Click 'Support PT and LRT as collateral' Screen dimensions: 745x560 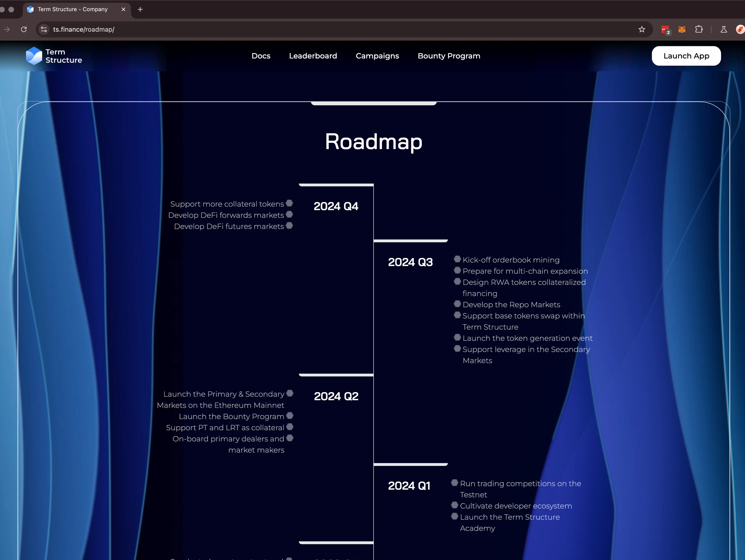click(225, 428)
